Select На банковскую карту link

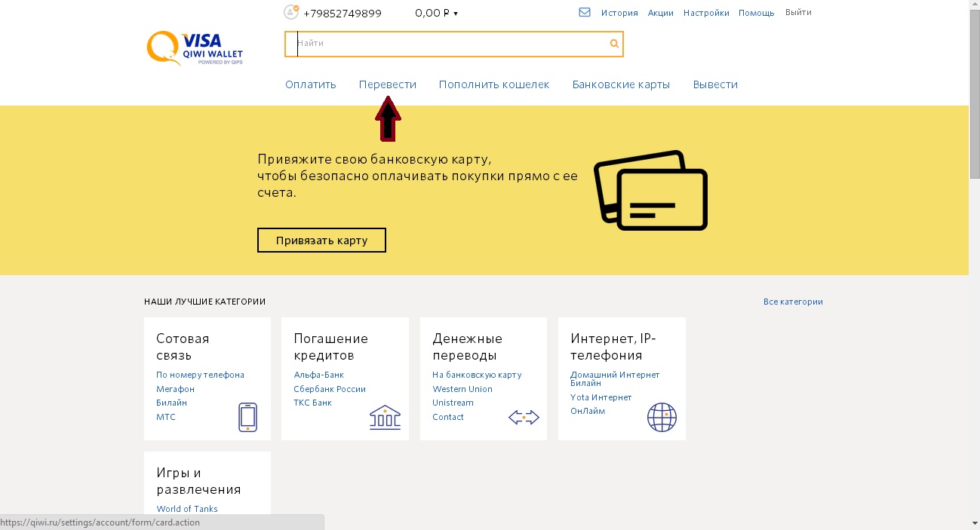[477, 375]
